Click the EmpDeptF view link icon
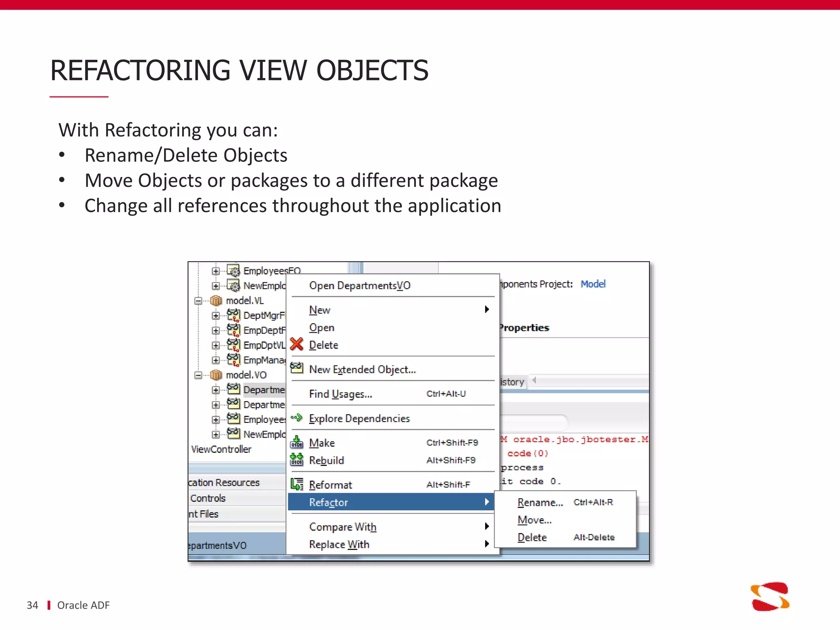Viewport: 840px width, 630px height. [x=233, y=330]
